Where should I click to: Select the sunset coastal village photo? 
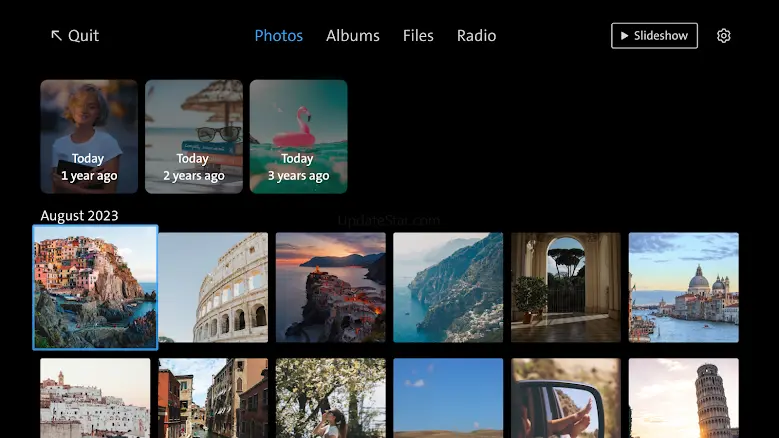[330, 288]
